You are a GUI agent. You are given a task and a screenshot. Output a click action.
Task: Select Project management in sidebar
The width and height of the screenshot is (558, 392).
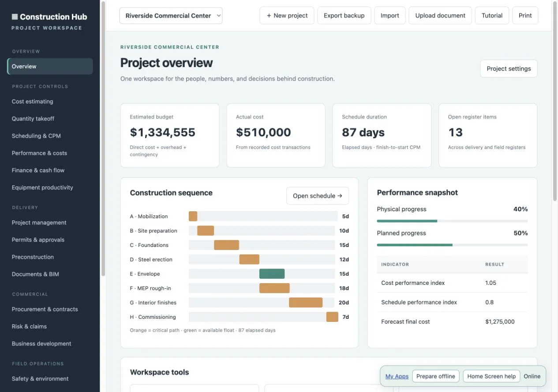(x=50, y=223)
